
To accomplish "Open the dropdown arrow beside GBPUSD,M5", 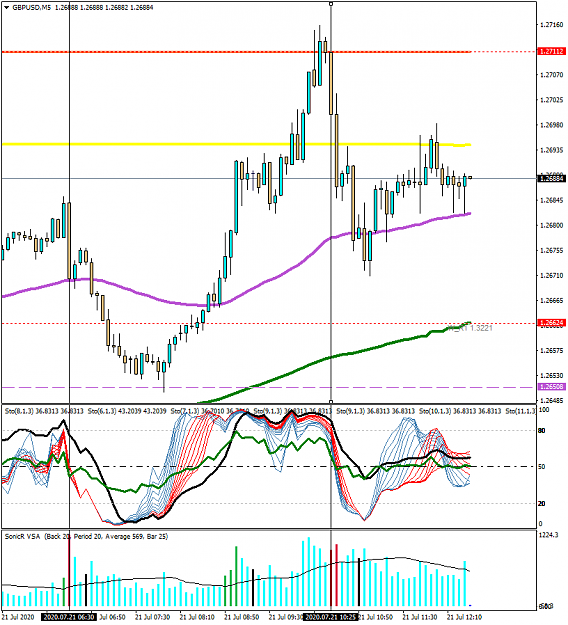I will click(x=6, y=8).
